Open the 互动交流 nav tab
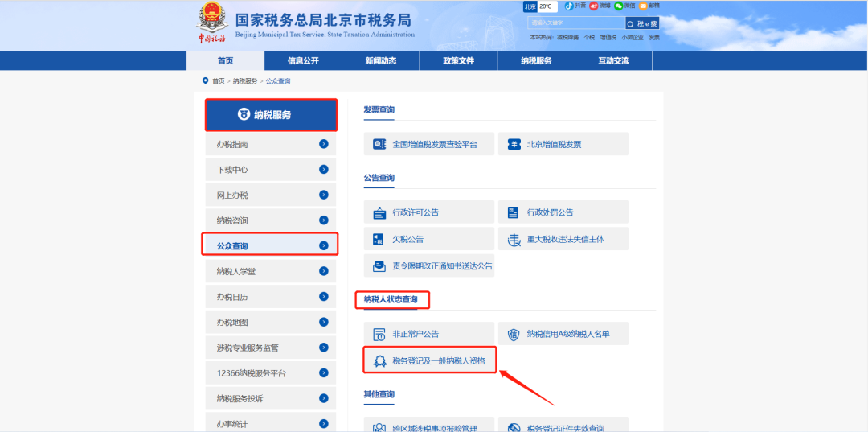This screenshot has height=432, width=868. point(614,61)
